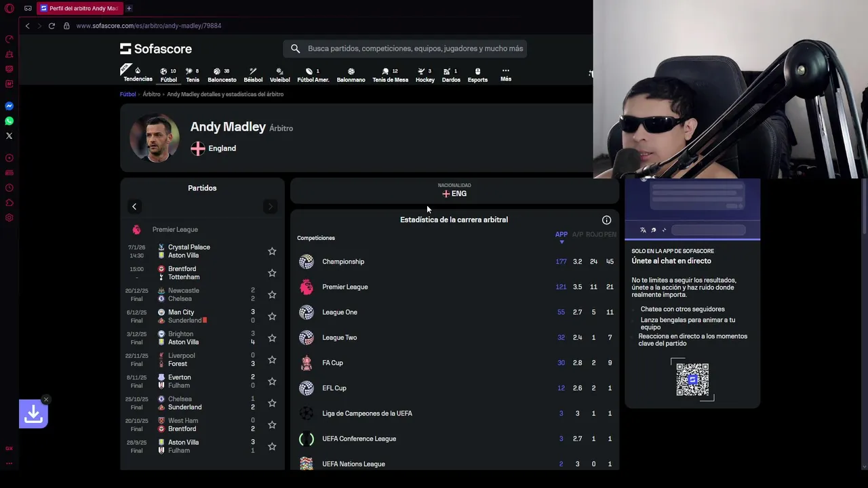The height and width of the screenshot is (488, 868).
Task: Expand the Más sports menu
Action: [x=506, y=75]
